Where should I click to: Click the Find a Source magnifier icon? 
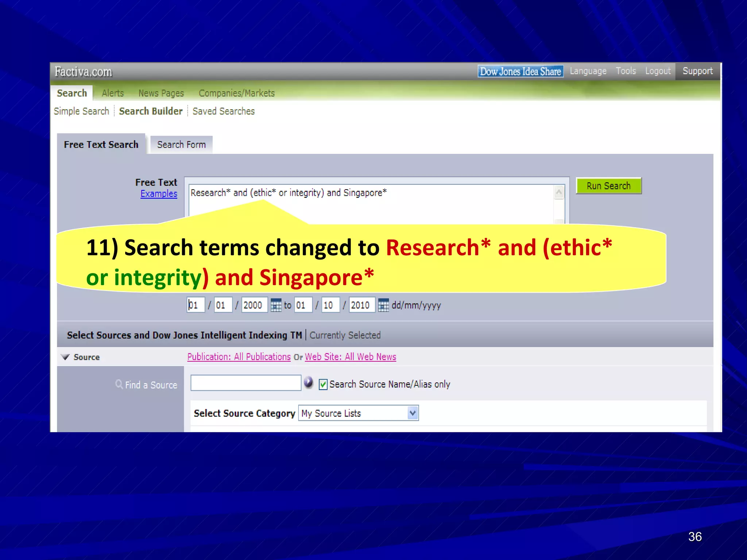click(x=119, y=384)
